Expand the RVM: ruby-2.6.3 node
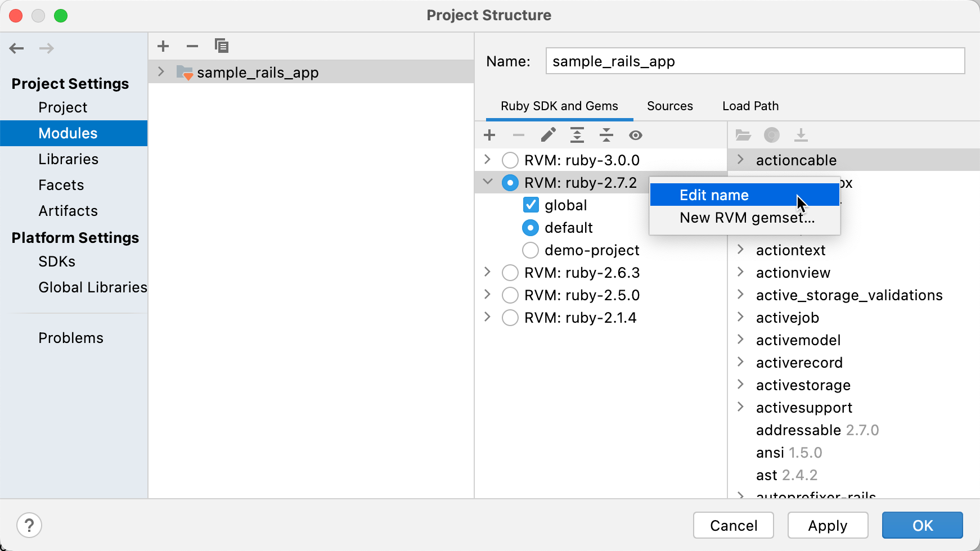This screenshot has width=980, height=551. pos(487,272)
